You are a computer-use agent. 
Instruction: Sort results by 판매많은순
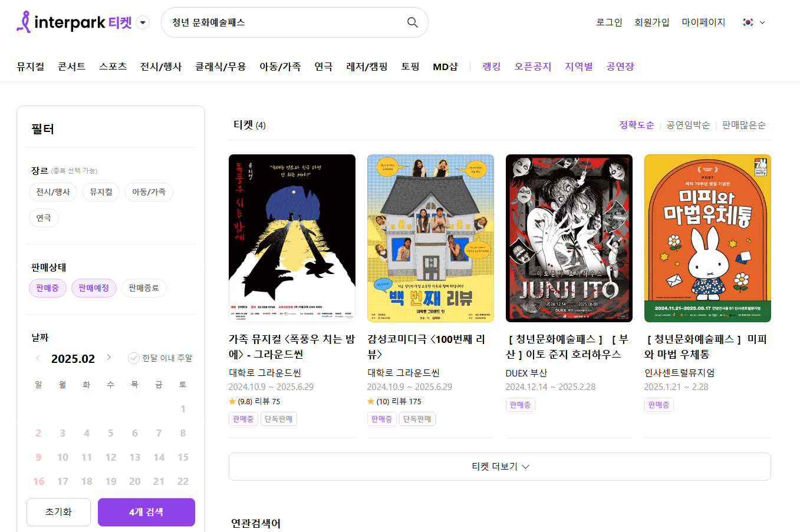coord(744,125)
